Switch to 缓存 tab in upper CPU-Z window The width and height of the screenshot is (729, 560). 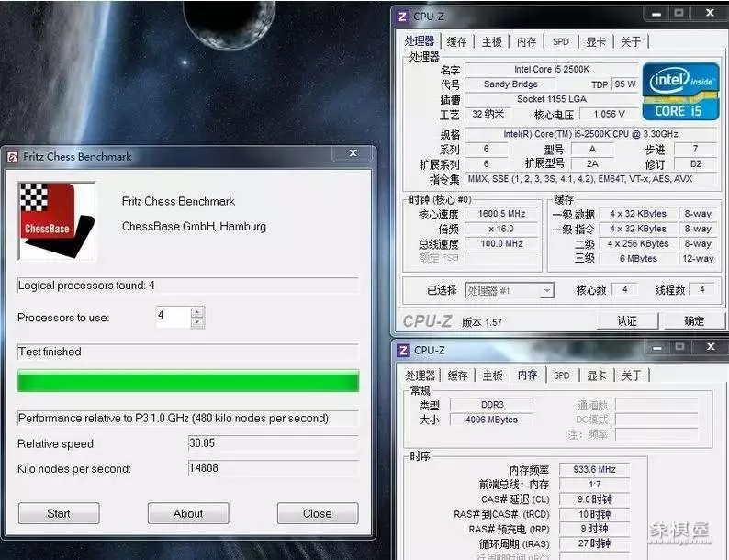[456, 42]
